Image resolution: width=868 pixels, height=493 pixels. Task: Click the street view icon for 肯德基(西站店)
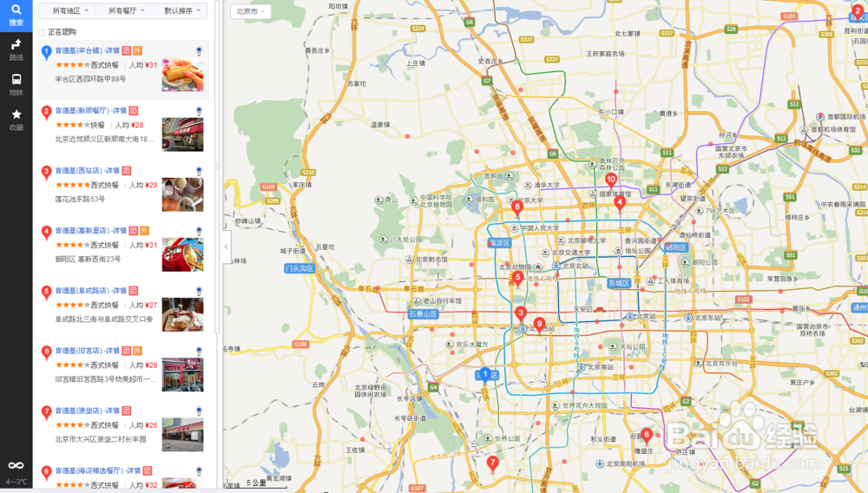pos(199,171)
